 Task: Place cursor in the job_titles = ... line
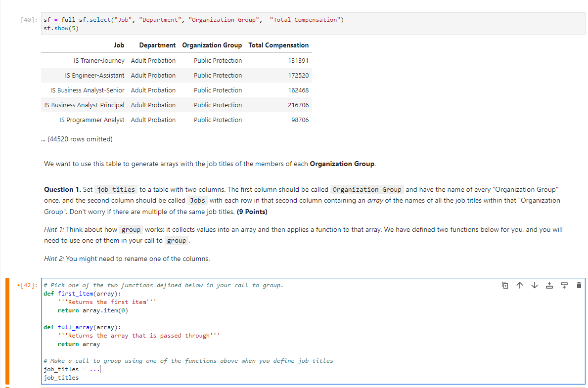coord(72,369)
